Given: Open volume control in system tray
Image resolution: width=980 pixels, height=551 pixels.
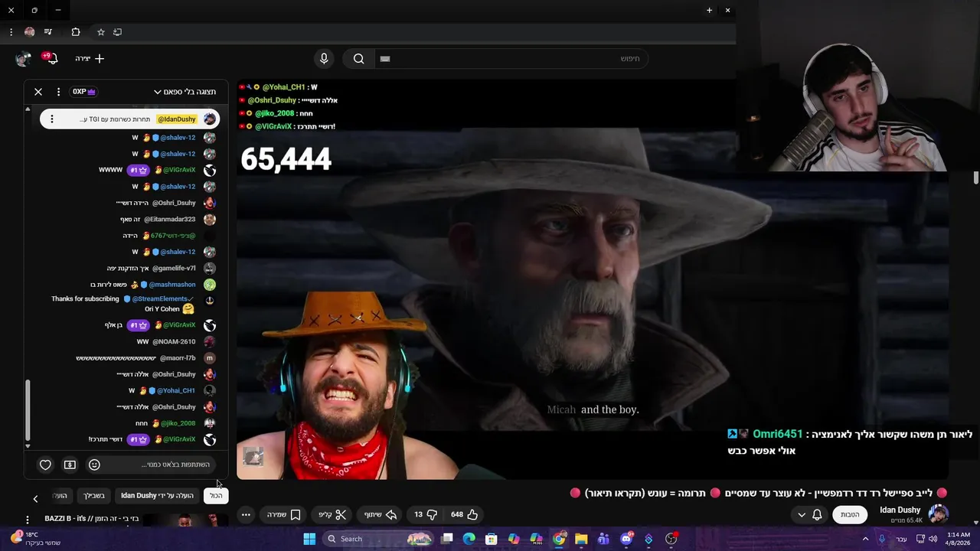Looking at the screenshot, I should pyautogui.click(x=933, y=539).
